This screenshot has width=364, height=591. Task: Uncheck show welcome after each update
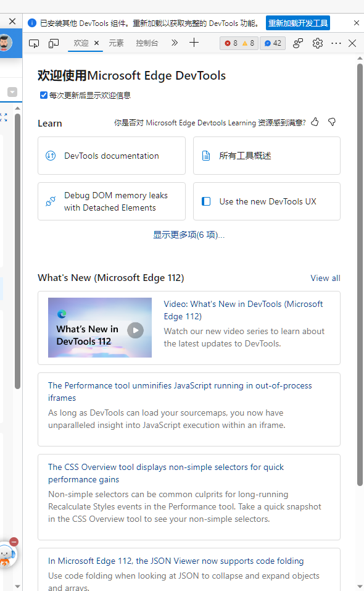44,95
